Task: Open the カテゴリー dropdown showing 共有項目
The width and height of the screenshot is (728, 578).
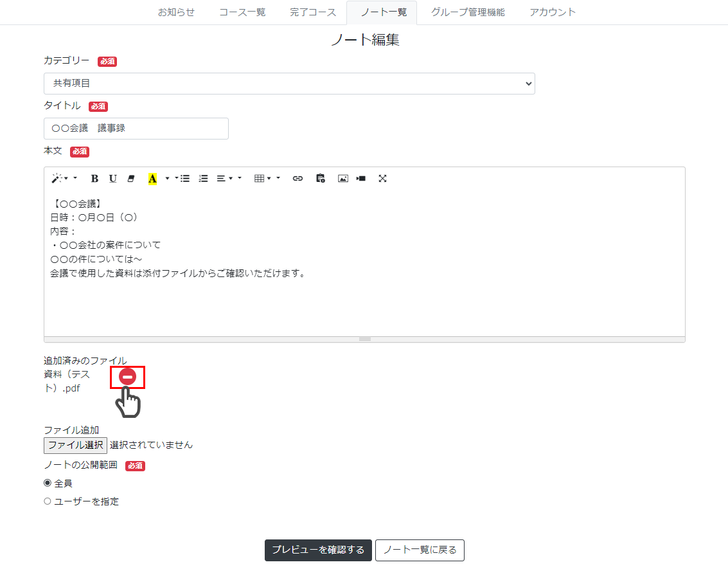Action: pos(289,84)
